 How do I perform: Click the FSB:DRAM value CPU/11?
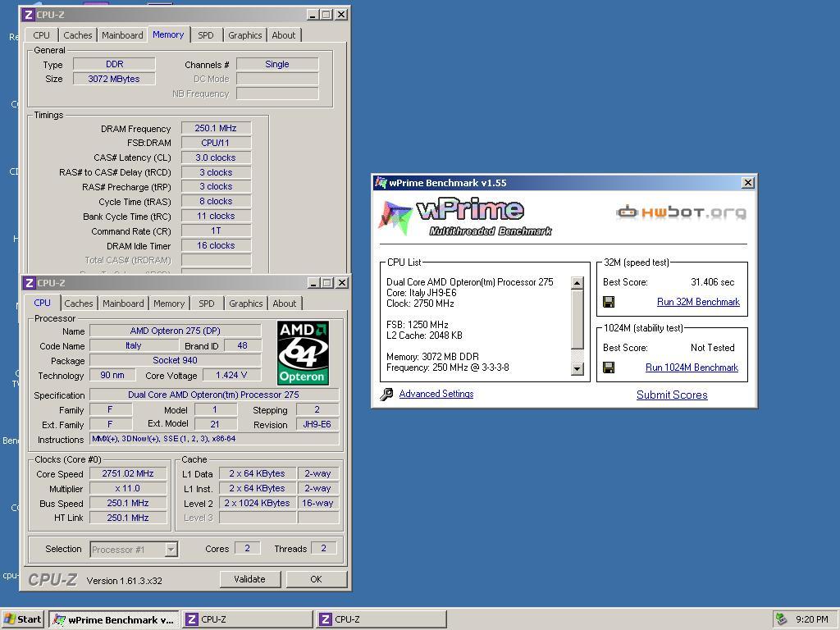[x=216, y=143]
